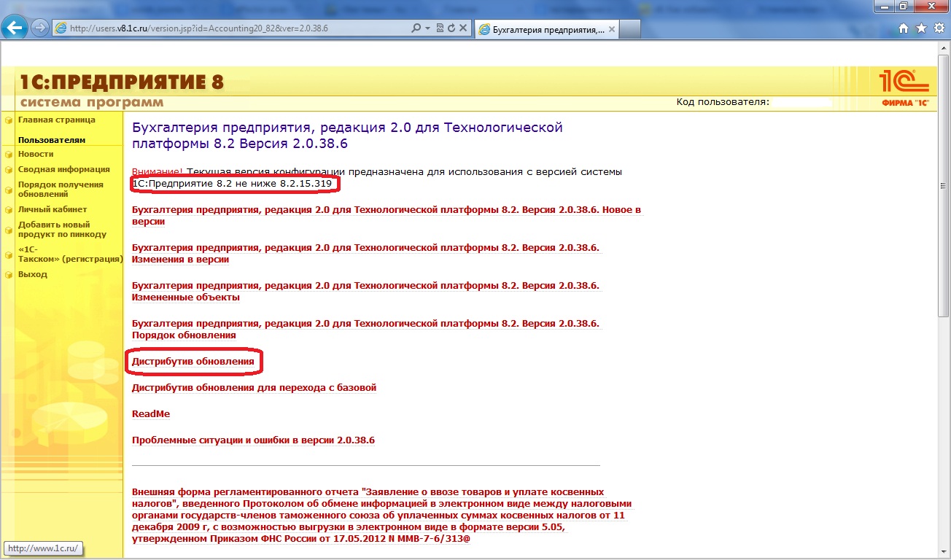Open the address bar autocomplete dropdown arrow
Screen dimensions: 951x560
(x=426, y=28)
